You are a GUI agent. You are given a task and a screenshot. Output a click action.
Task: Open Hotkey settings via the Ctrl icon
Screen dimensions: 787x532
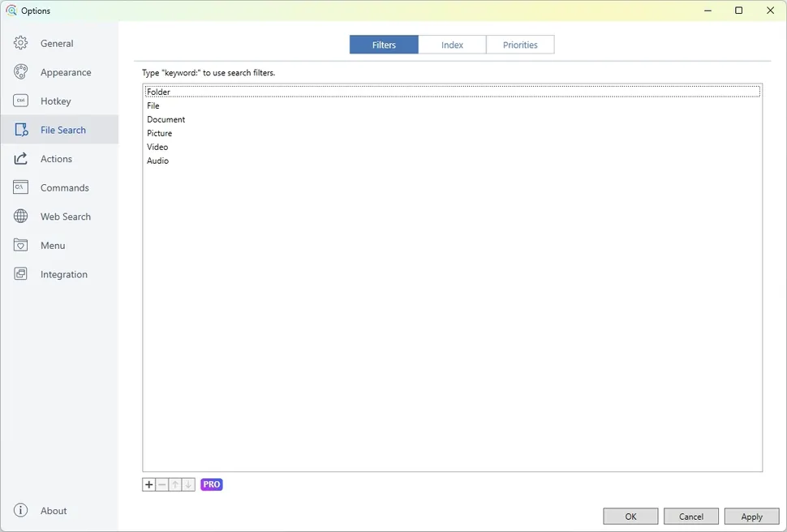point(20,101)
